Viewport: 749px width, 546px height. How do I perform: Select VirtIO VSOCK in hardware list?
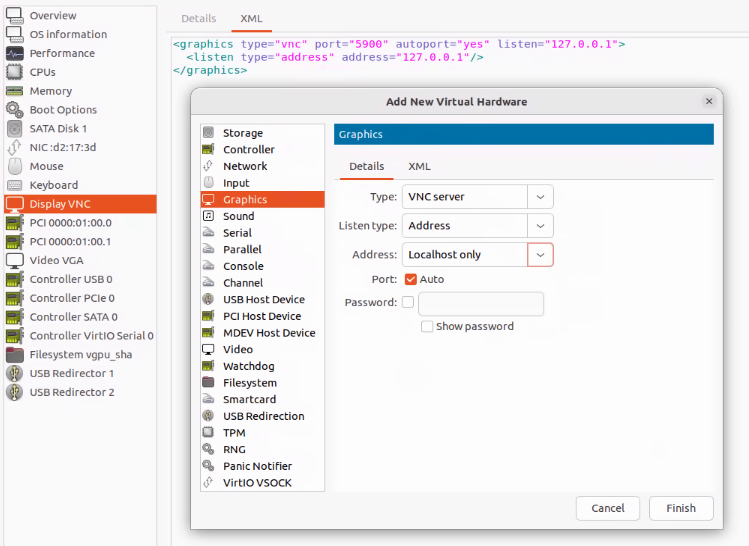(x=263, y=482)
